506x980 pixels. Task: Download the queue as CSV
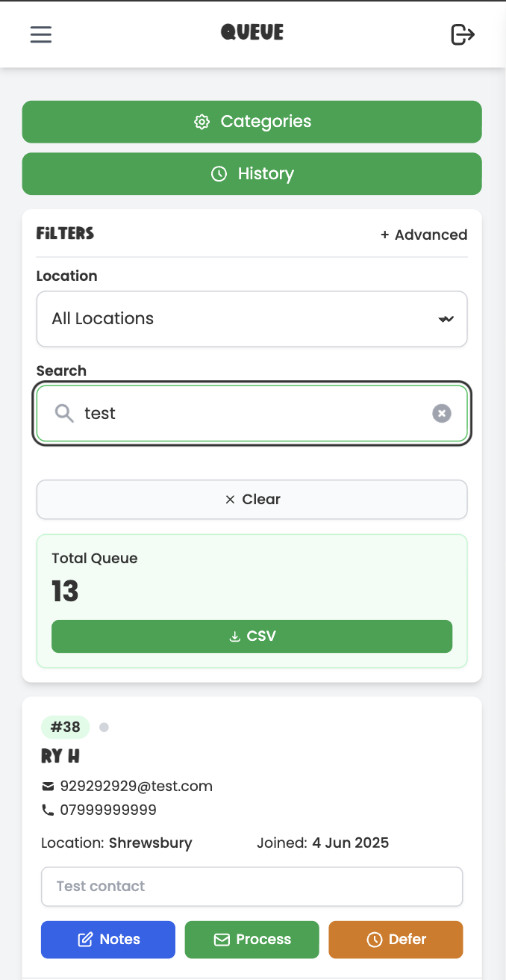click(x=252, y=636)
